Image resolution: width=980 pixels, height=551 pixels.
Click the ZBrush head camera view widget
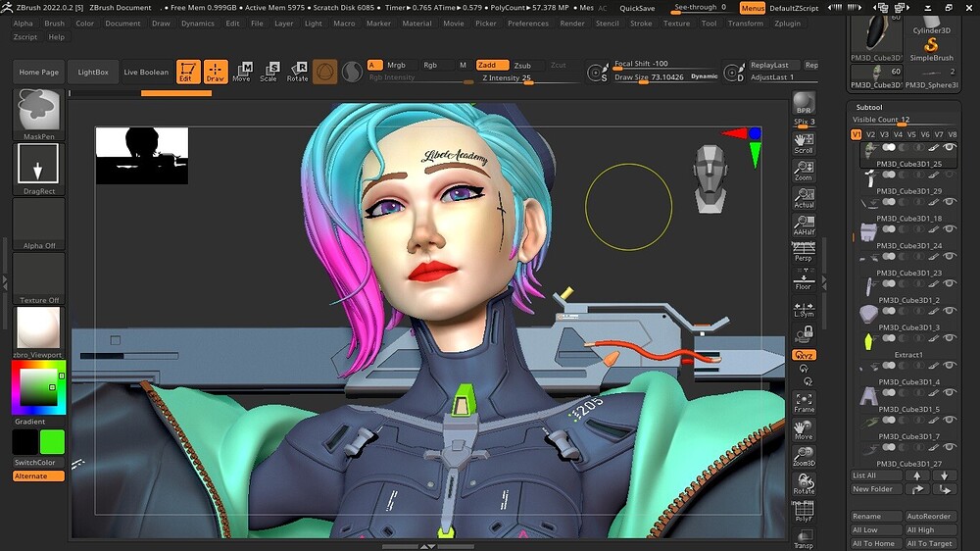click(710, 178)
